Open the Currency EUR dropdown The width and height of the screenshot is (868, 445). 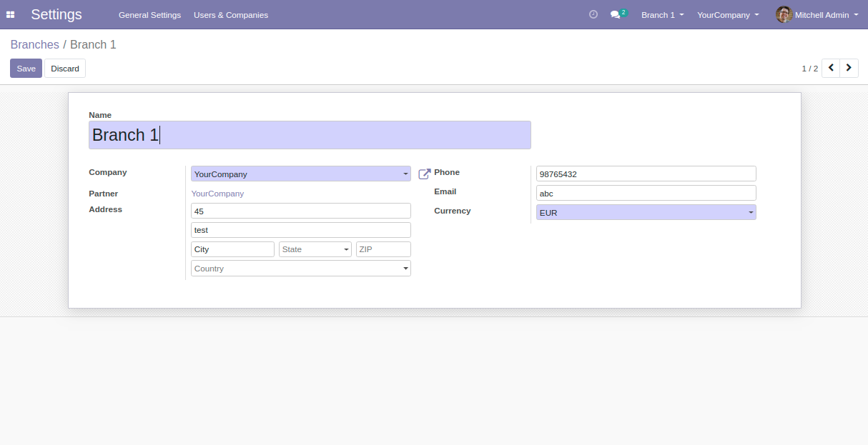click(x=646, y=212)
